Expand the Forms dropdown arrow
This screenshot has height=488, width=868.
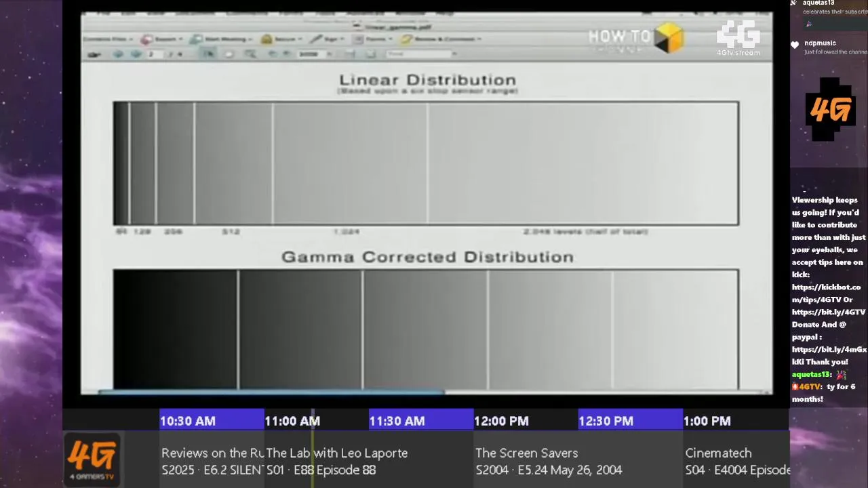tap(391, 39)
